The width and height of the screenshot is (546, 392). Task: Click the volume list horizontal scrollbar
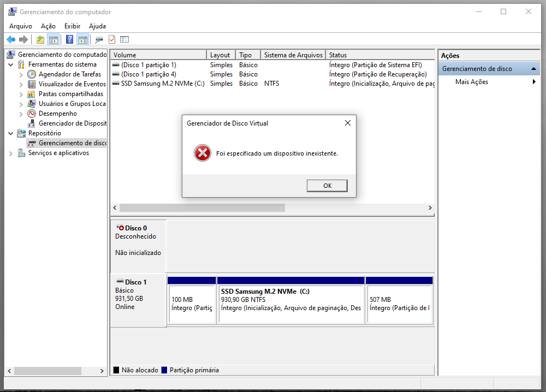[x=202, y=208]
